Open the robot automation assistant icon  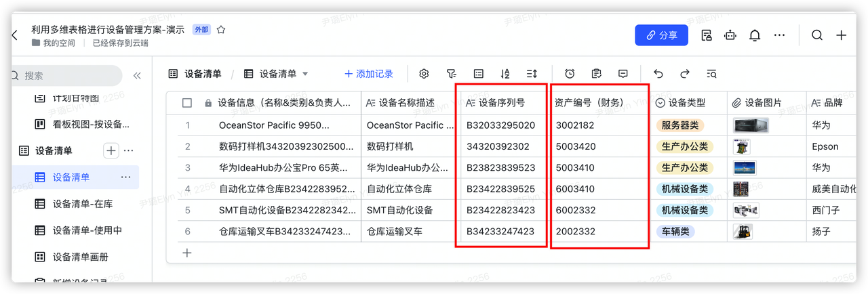pos(730,35)
